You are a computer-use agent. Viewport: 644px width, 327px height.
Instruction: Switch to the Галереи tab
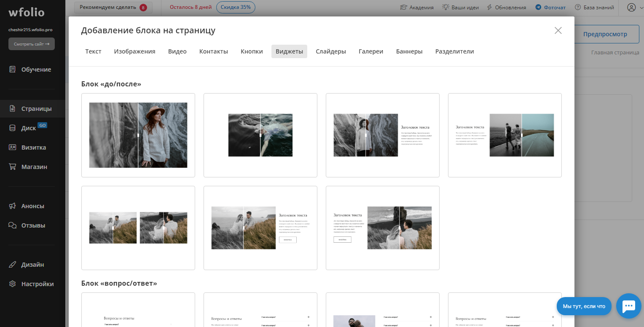371,51
